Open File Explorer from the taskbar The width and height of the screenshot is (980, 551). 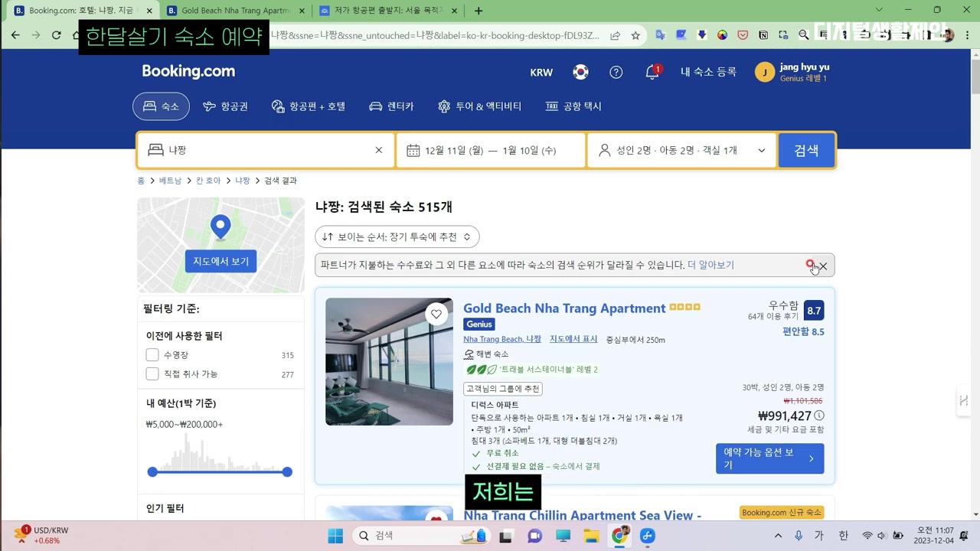pyautogui.click(x=591, y=536)
